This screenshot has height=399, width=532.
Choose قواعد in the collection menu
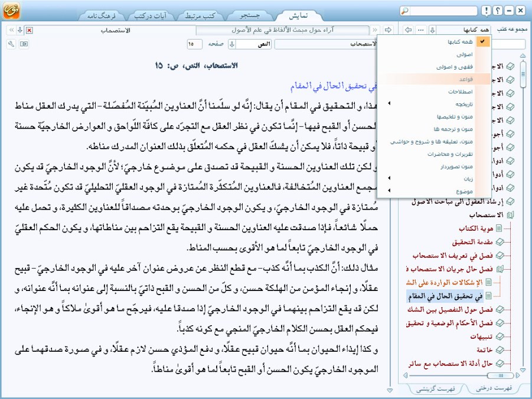tap(434, 79)
